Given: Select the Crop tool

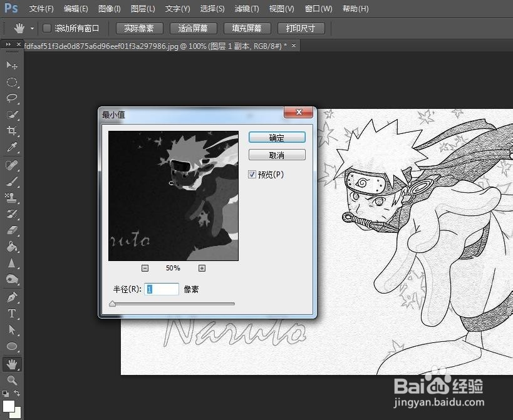Looking at the screenshot, I should tap(12, 130).
